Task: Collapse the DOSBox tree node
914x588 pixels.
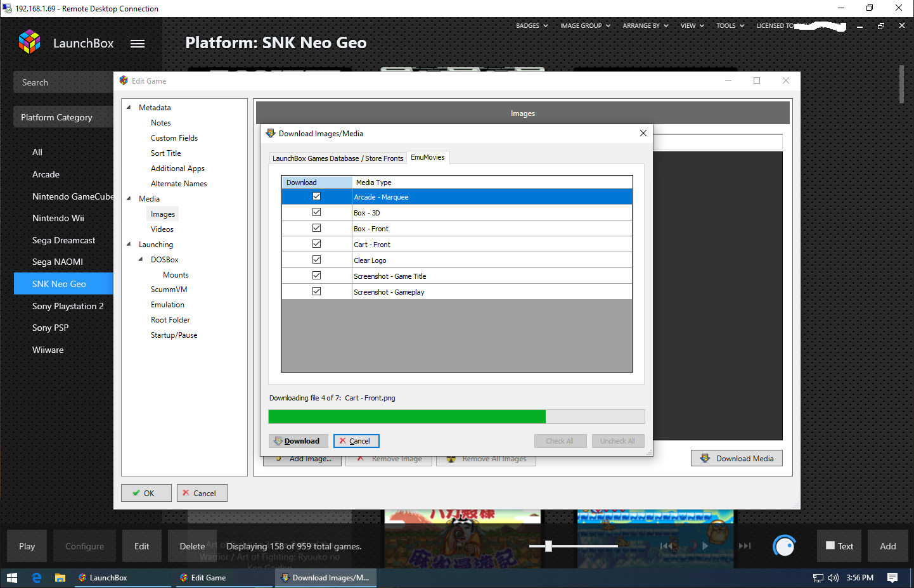Action: pyautogui.click(x=141, y=260)
